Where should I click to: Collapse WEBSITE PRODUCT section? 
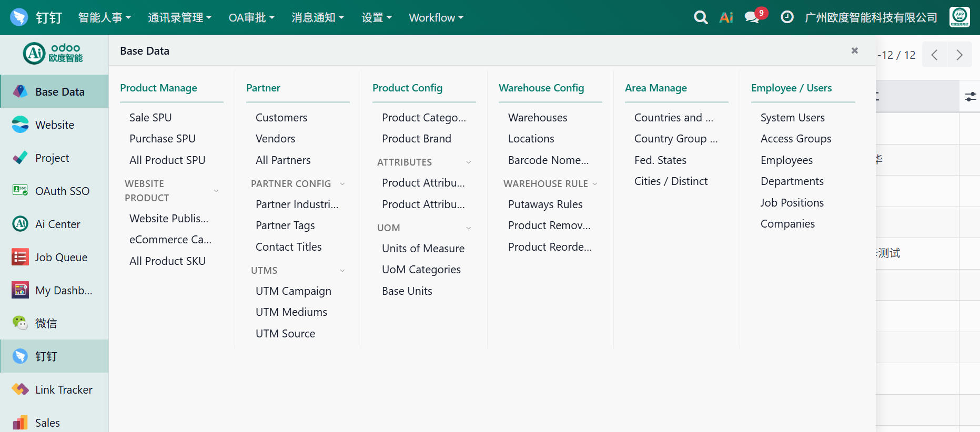[x=216, y=191]
